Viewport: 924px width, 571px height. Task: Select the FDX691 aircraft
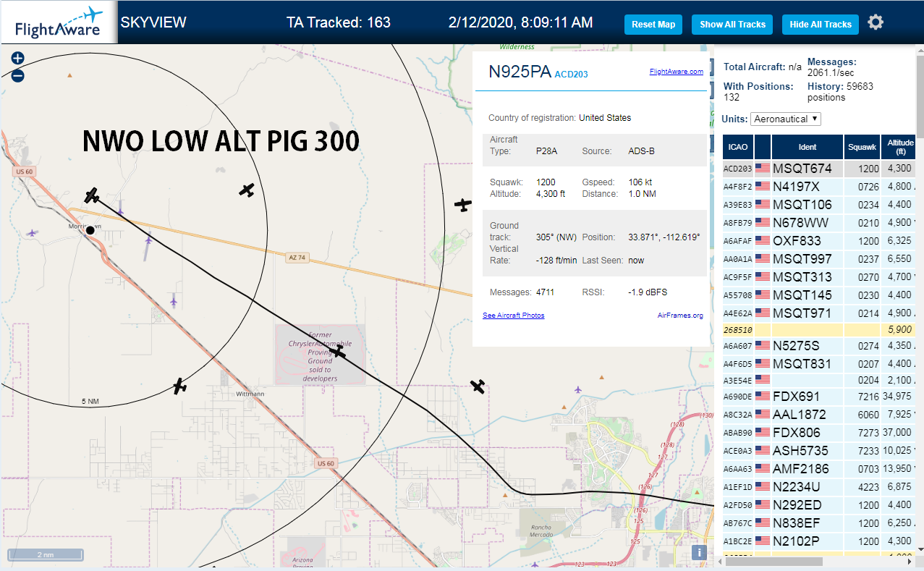point(819,397)
